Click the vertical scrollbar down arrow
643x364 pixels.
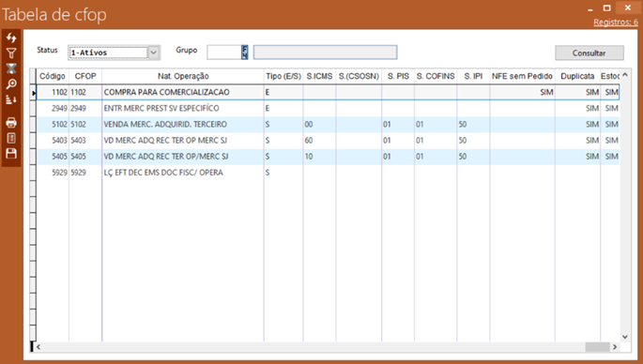[624, 337]
